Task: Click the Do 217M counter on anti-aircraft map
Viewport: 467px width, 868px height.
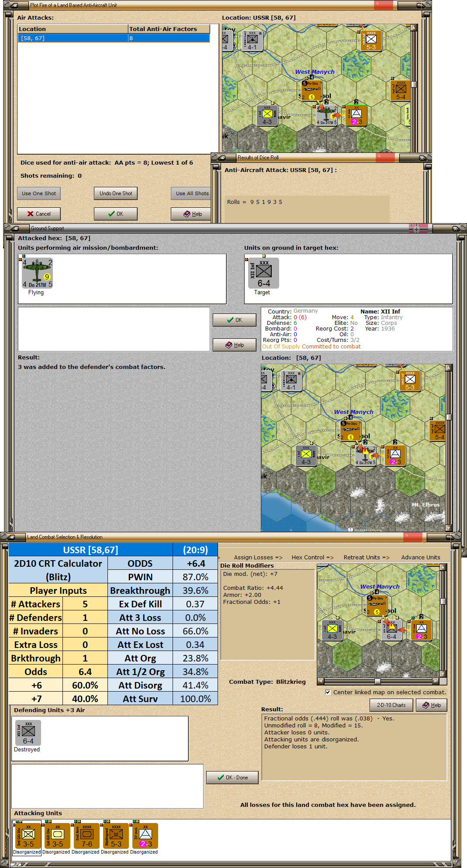Action: coord(327,116)
